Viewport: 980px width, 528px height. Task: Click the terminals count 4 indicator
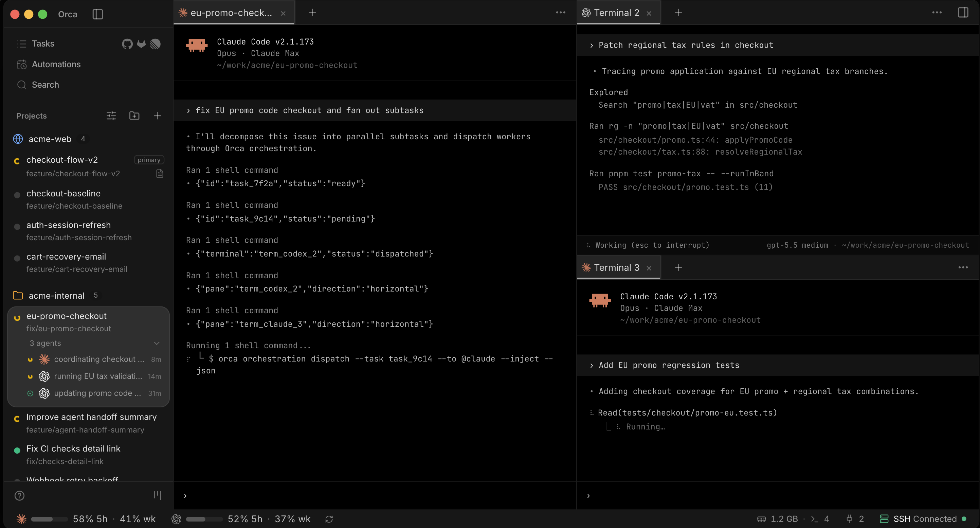pyautogui.click(x=820, y=519)
